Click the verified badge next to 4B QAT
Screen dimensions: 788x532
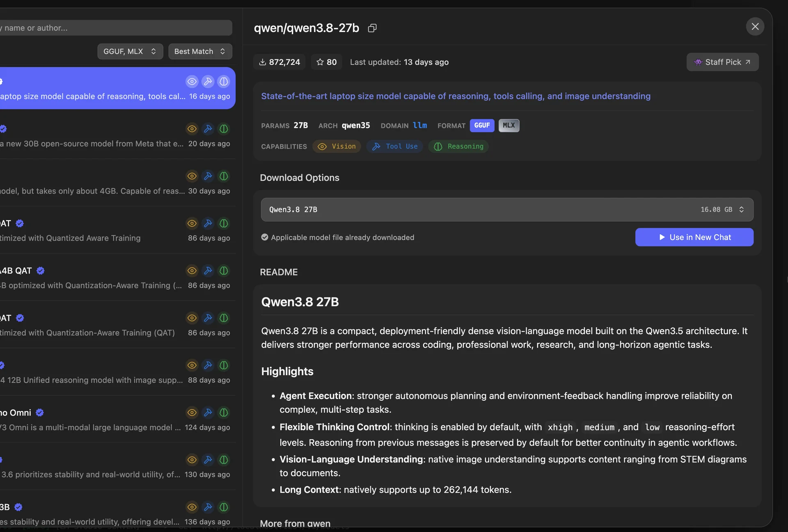pyautogui.click(x=40, y=271)
